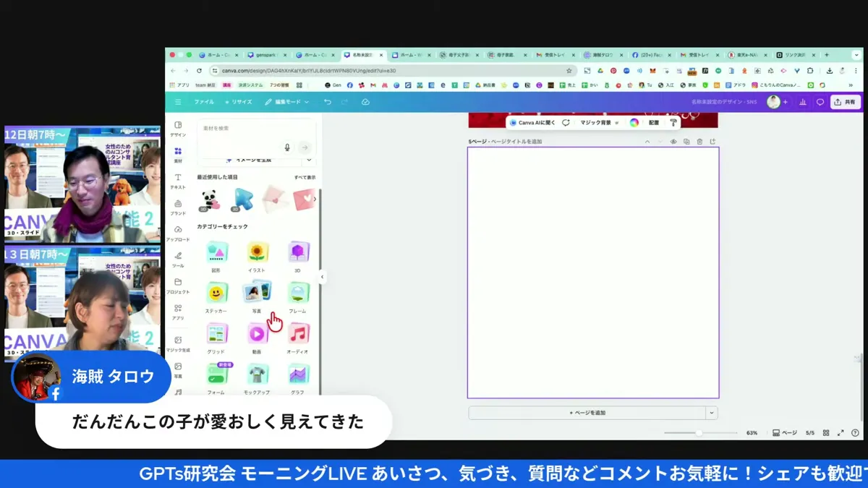Duplicate page 5 with the copy icon
This screenshot has height=488, width=868.
click(x=686, y=142)
